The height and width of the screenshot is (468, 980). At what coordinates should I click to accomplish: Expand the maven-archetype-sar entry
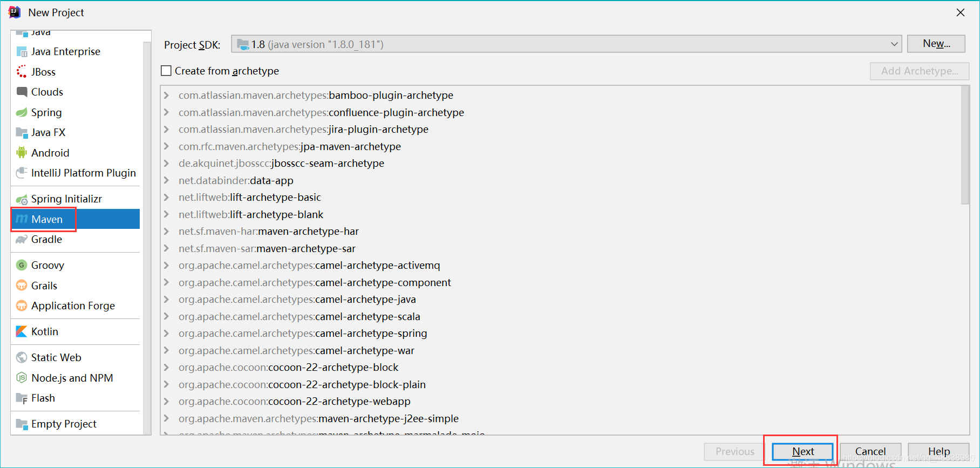167,248
